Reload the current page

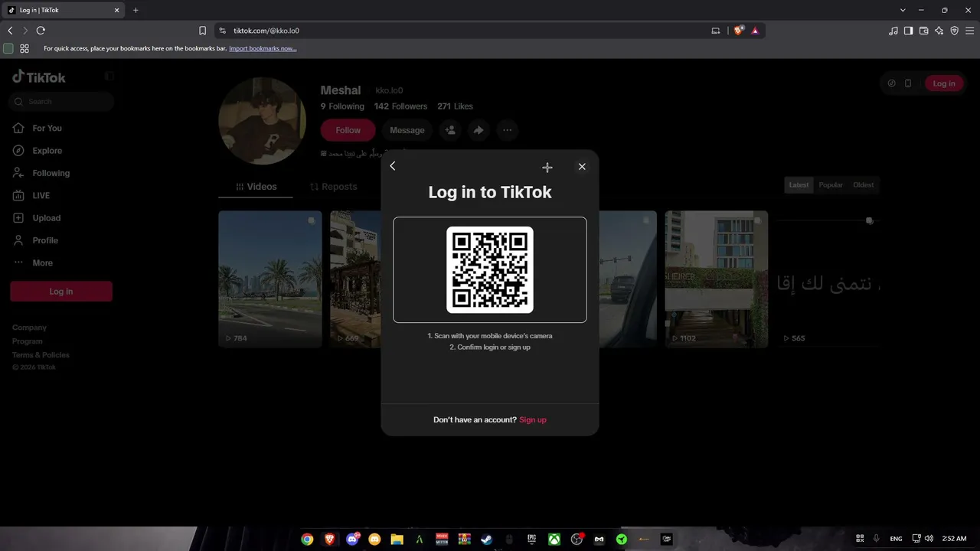coord(41,31)
